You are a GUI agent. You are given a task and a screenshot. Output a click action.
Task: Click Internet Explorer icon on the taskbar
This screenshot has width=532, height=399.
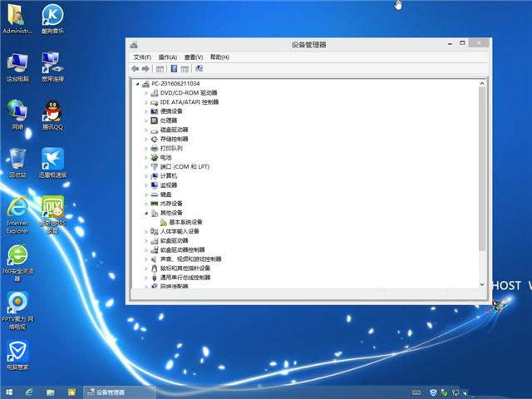[x=29, y=392]
